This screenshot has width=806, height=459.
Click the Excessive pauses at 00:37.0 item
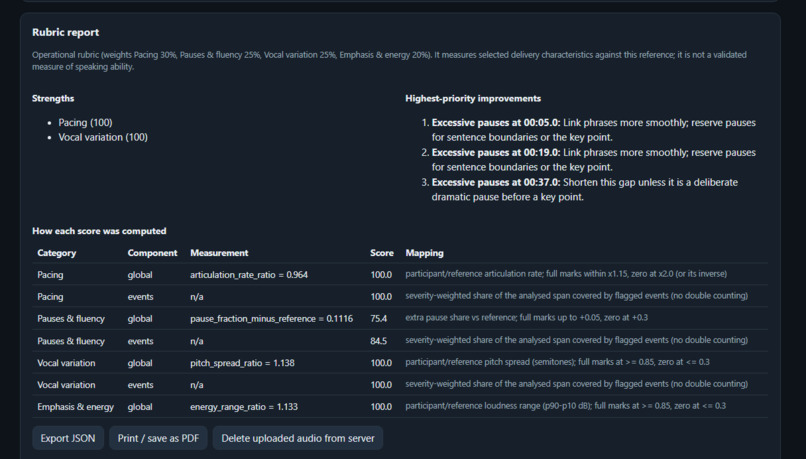pos(585,190)
